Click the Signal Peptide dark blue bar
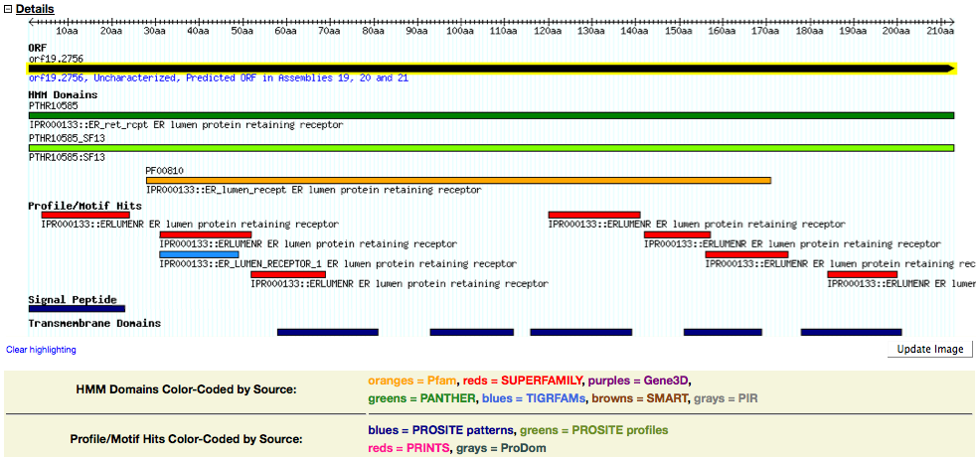 tap(77, 309)
